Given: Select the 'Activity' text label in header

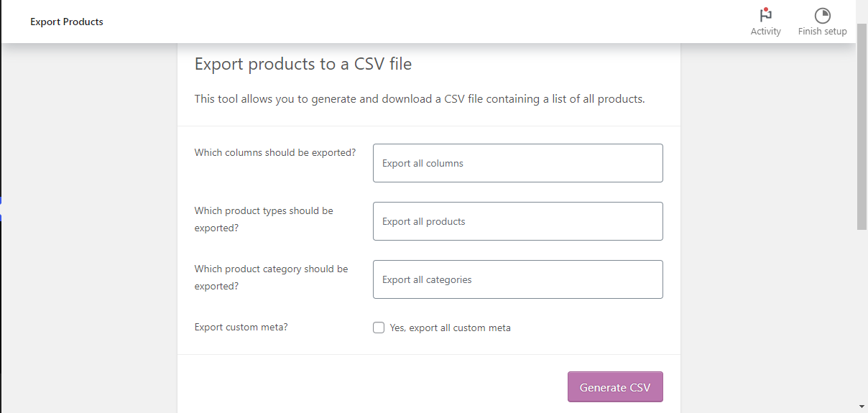Looking at the screenshot, I should tap(765, 32).
